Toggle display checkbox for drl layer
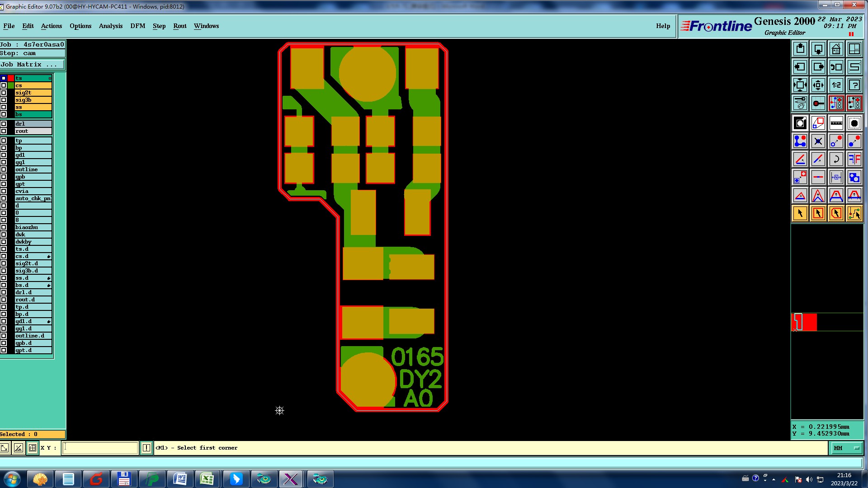Screen dimensions: 868x488 [4, 124]
